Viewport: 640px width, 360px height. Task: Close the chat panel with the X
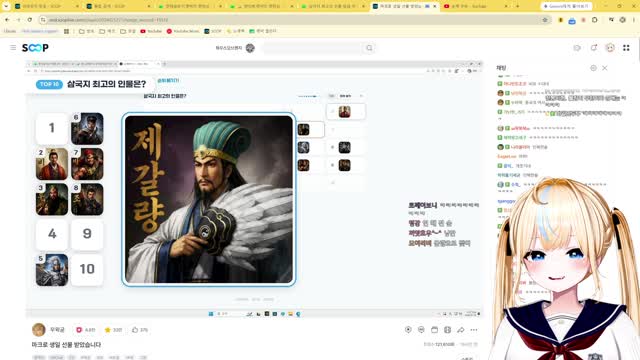pyautogui.click(x=605, y=68)
